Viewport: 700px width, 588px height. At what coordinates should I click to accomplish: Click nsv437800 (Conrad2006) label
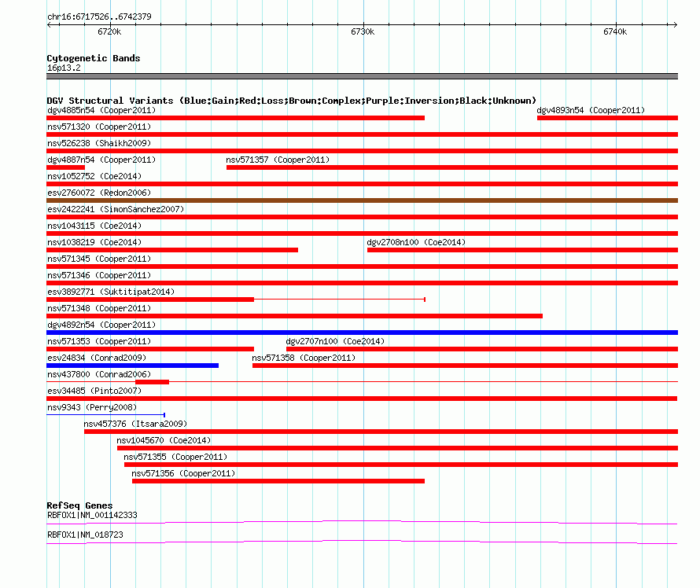tap(99, 374)
